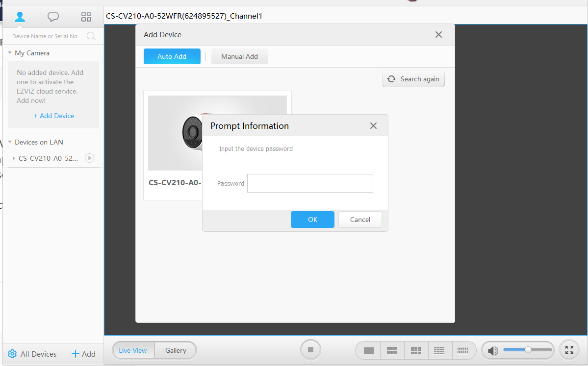Enter full screen mode
Viewport: 588px width, 366px height.
[569, 350]
